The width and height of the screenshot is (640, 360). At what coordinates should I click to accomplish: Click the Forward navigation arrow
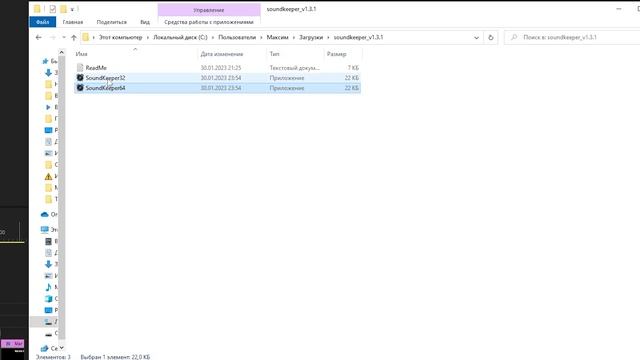[x=53, y=38]
